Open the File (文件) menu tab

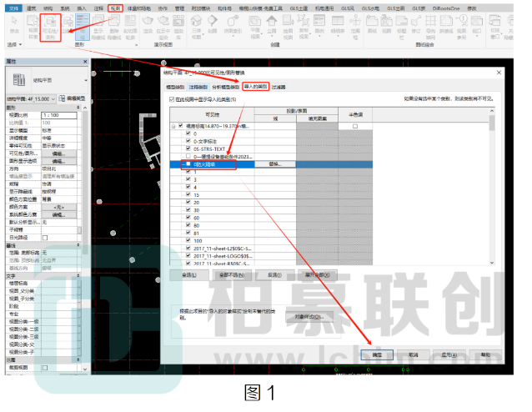13,8
